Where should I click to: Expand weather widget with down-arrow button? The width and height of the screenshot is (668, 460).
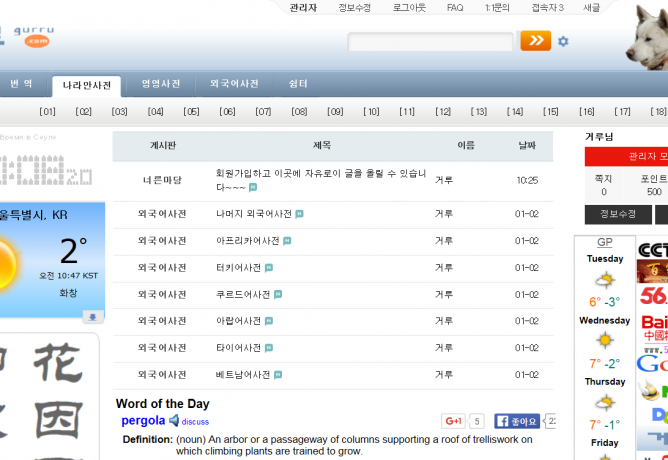click(92, 317)
